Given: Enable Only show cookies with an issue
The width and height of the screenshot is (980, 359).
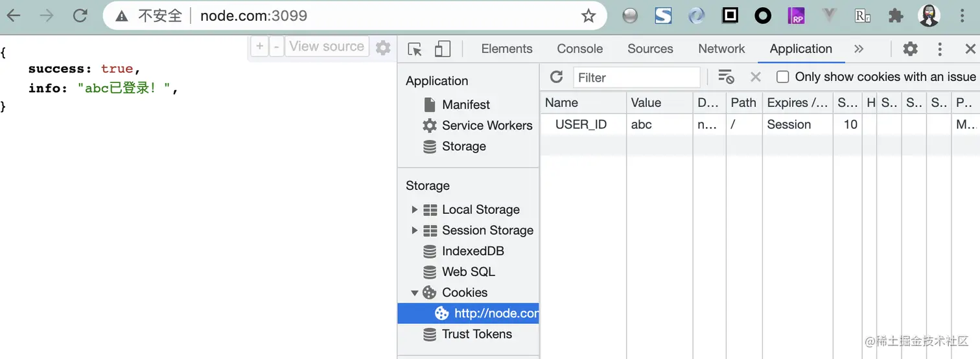Looking at the screenshot, I should click(783, 77).
